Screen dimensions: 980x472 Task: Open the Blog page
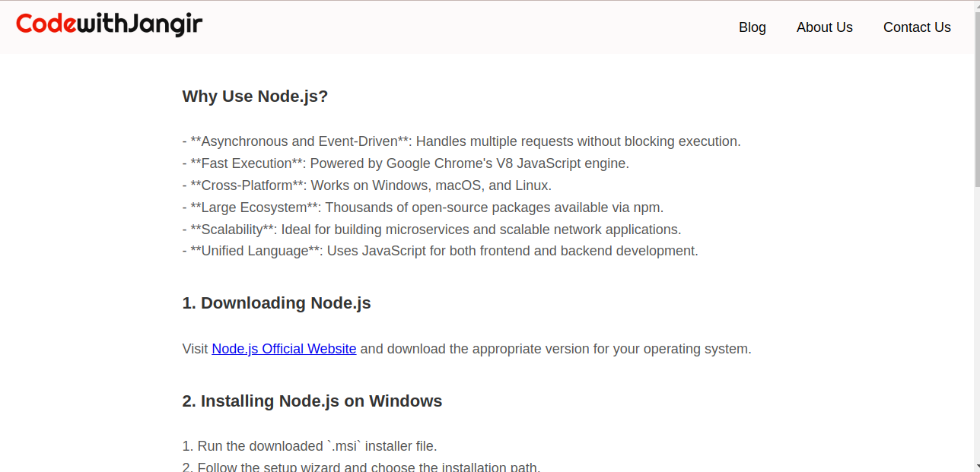pos(752,27)
